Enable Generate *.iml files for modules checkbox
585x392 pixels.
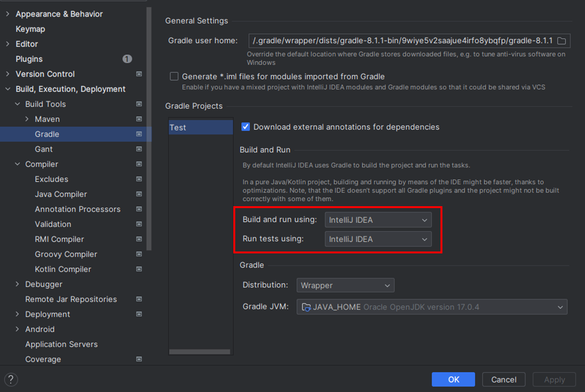tap(174, 76)
